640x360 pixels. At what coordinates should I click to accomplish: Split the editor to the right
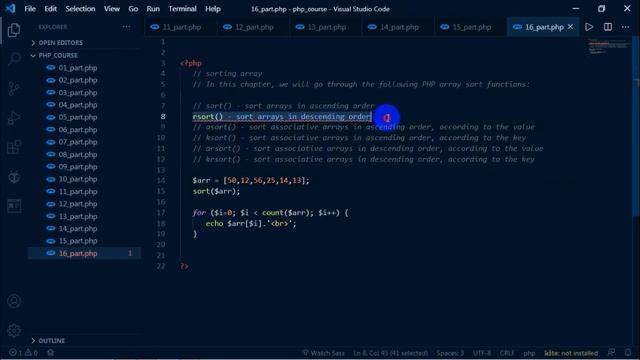(608, 27)
